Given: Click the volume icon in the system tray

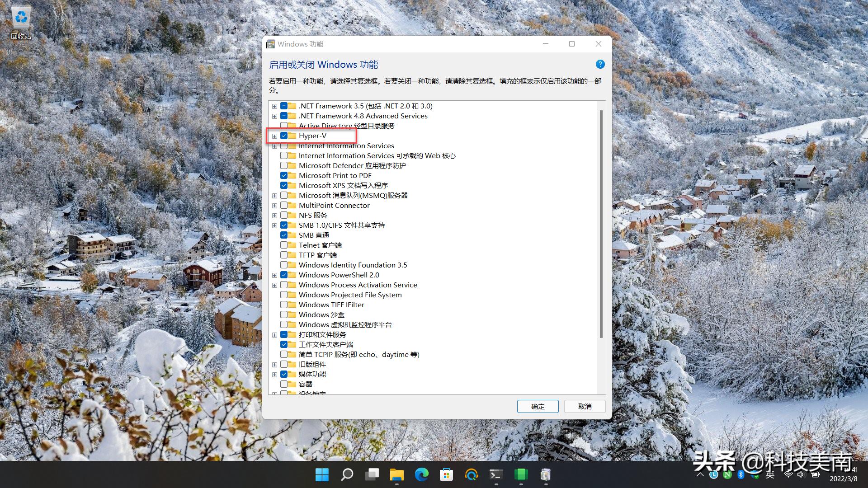Looking at the screenshot, I should point(801,475).
